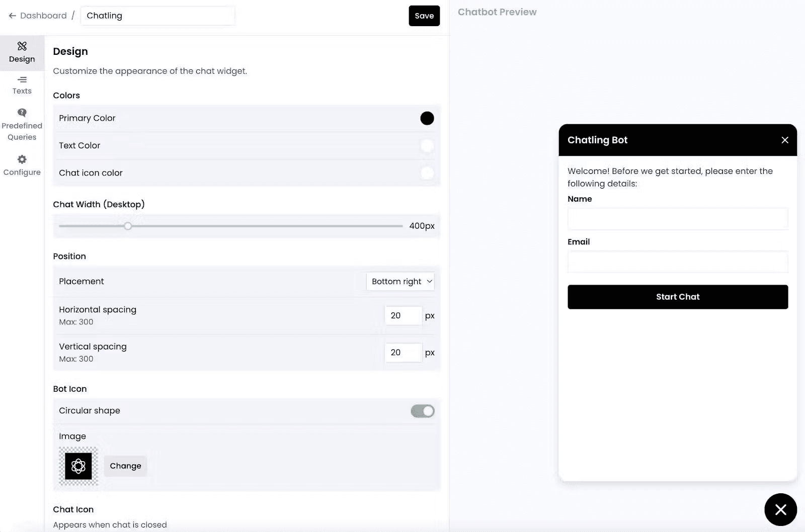
Task: Close the Chatling Bot preview window
Action: click(785, 140)
